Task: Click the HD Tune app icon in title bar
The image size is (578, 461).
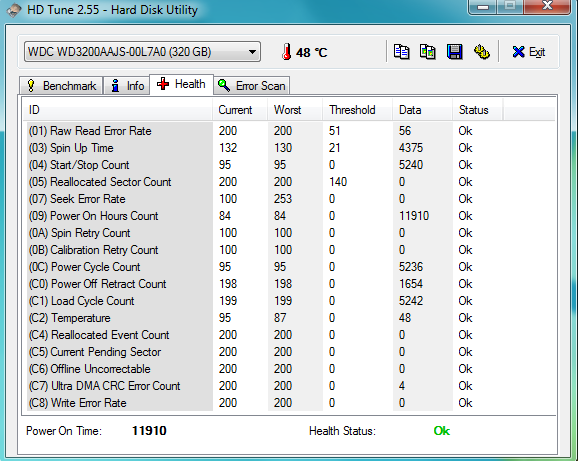Action: click(14, 10)
